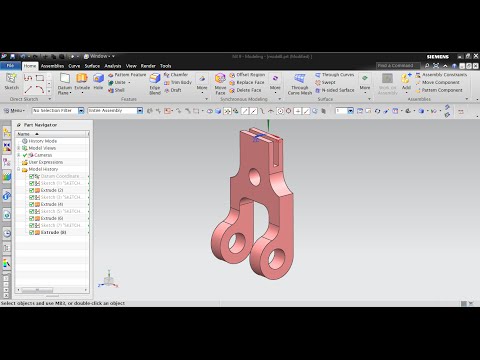Click the Hole feature icon
This screenshot has width=480, height=360.
[x=98, y=79]
